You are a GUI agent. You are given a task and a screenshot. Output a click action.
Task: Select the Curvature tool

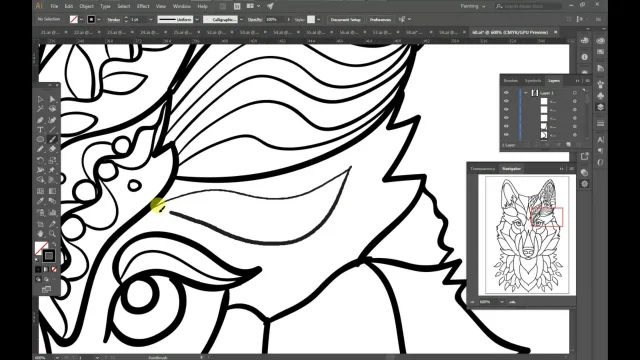pos(52,120)
